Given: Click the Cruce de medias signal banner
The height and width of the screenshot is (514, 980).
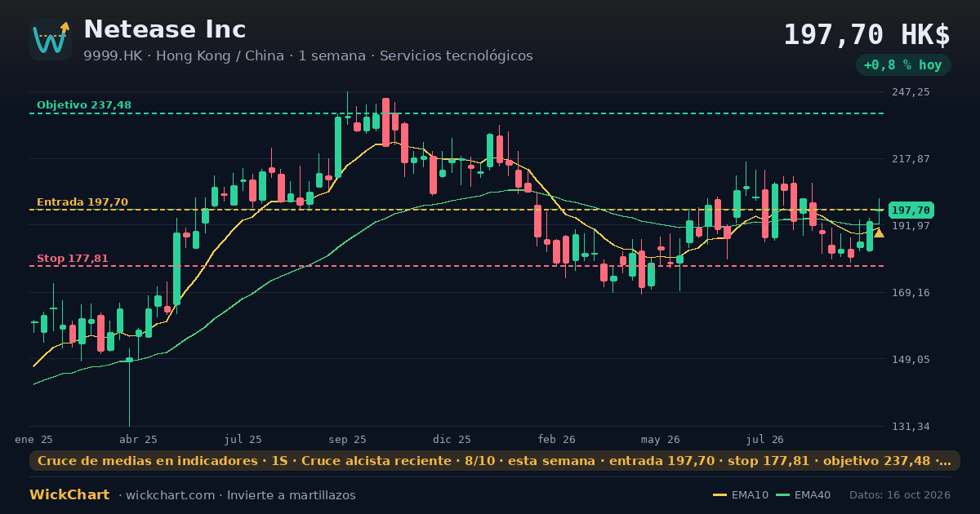Looking at the screenshot, I should (495, 461).
